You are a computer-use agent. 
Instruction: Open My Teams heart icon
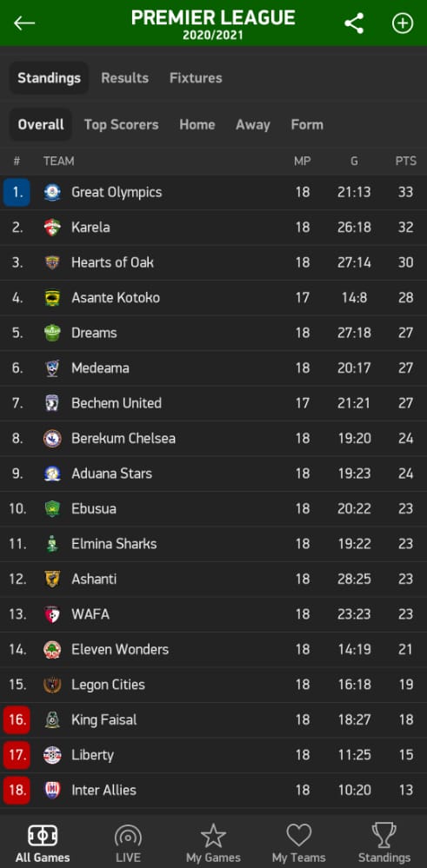pos(298,836)
